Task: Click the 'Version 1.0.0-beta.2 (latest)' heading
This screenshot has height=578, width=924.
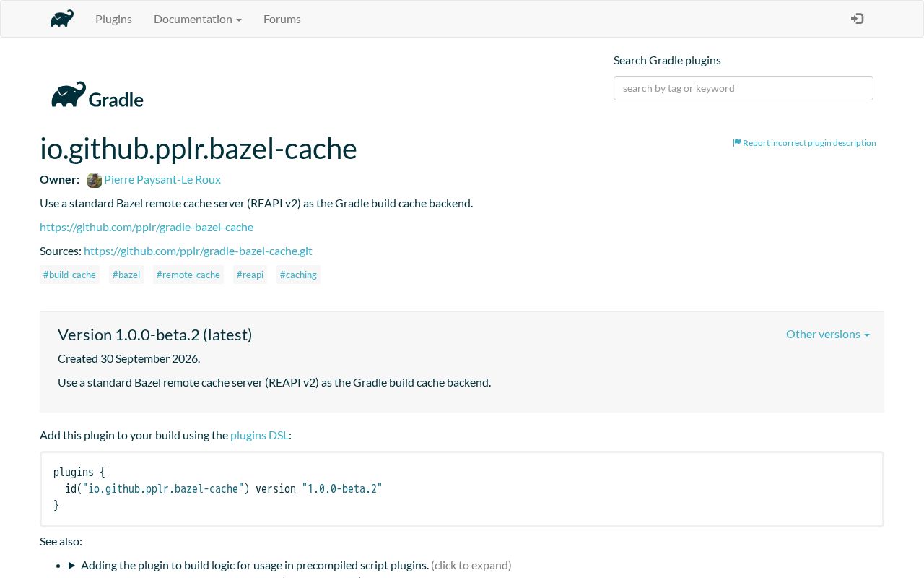Action: (x=155, y=335)
